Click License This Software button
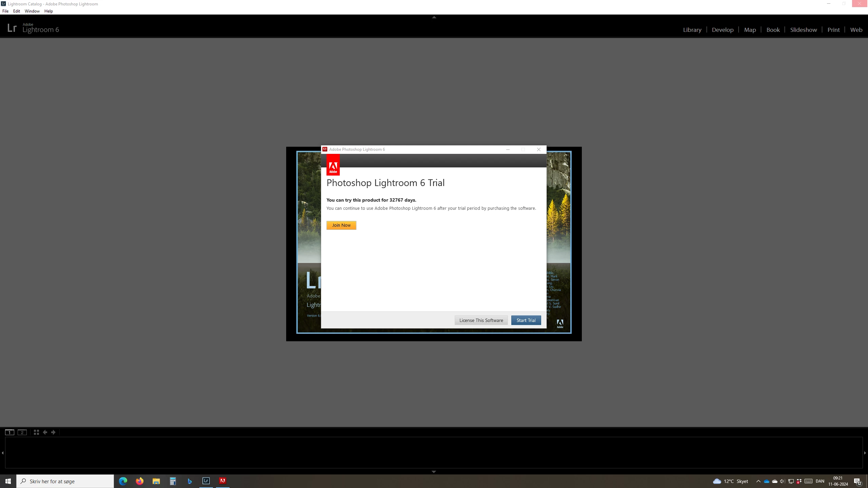The image size is (868, 488). pos(481,320)
